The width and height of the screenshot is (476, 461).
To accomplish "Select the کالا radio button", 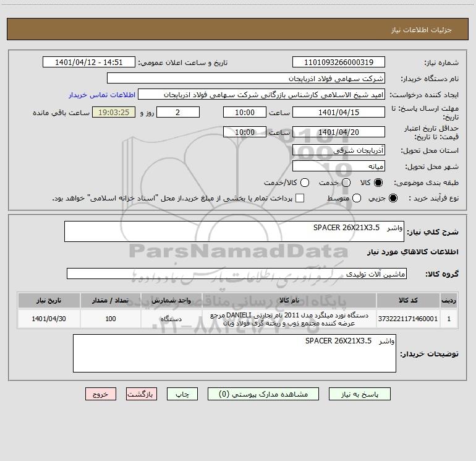I will pos(378,183).
